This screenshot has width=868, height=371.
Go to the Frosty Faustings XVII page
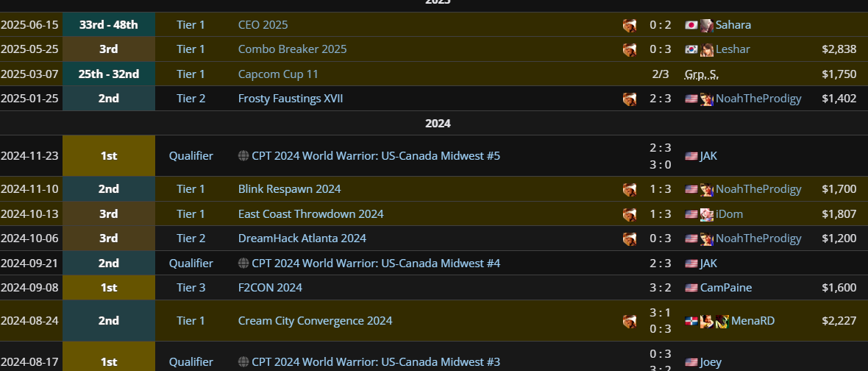291,99
